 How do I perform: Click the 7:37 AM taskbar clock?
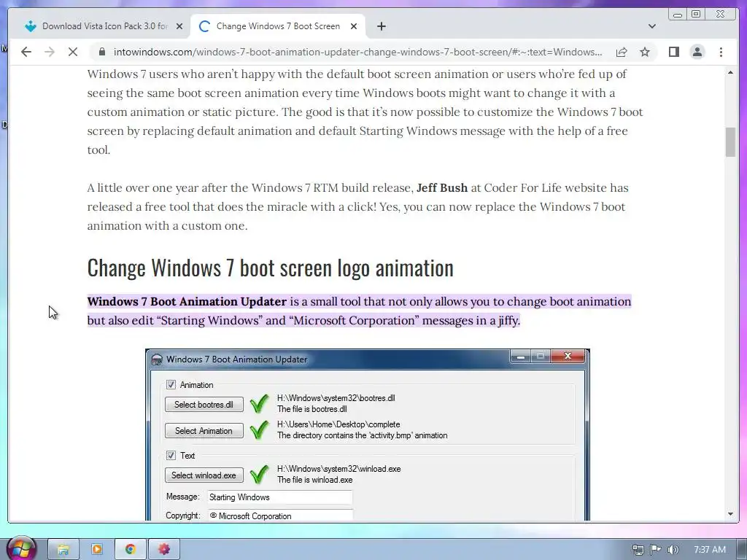[709, 550]
